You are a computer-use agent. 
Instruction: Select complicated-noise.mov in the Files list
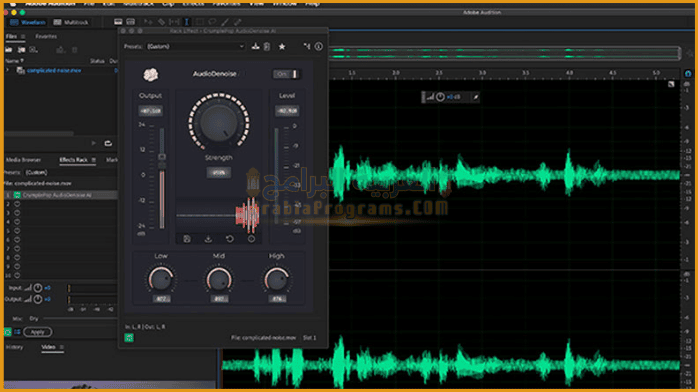(x=54, y=70)
